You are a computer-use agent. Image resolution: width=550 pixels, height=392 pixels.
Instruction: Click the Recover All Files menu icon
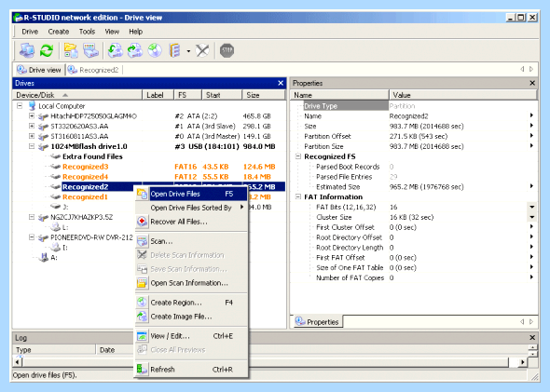(142, 222)
